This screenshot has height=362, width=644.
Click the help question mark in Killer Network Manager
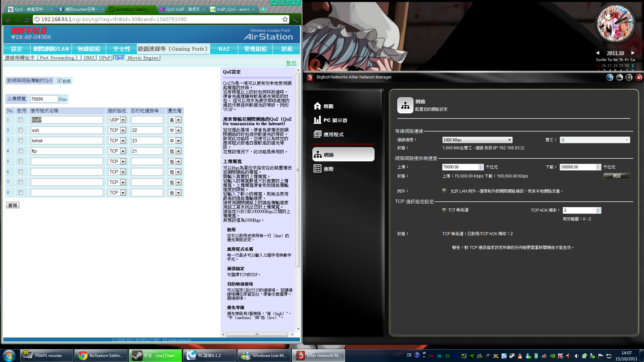point(610,77)
